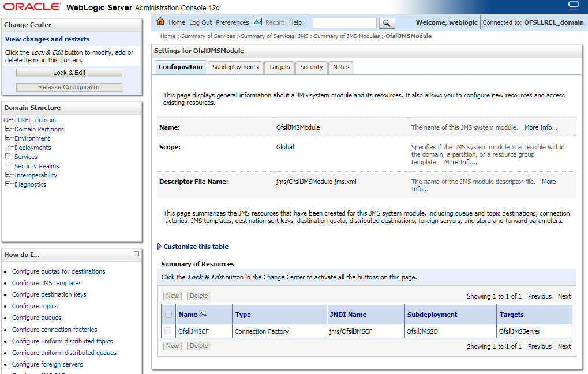Viewport: 588px width, 374px height.
Task: Tick the checkbox for OfsllJMSCF row
Action: [168, 331]
